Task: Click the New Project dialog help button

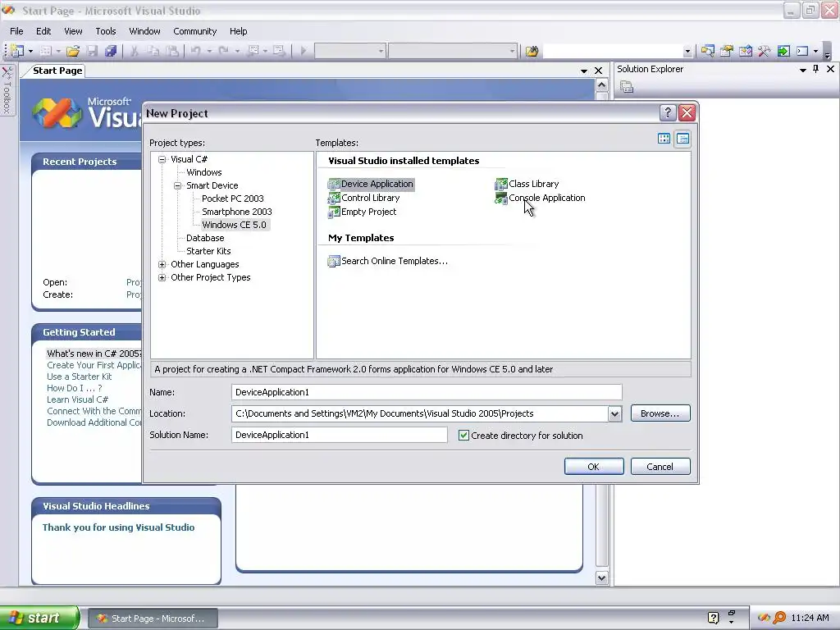Action: point(668,112)
